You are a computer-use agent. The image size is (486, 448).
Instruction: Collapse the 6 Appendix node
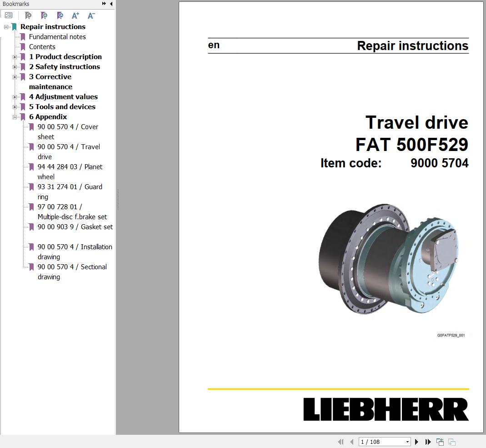(15, 117)
